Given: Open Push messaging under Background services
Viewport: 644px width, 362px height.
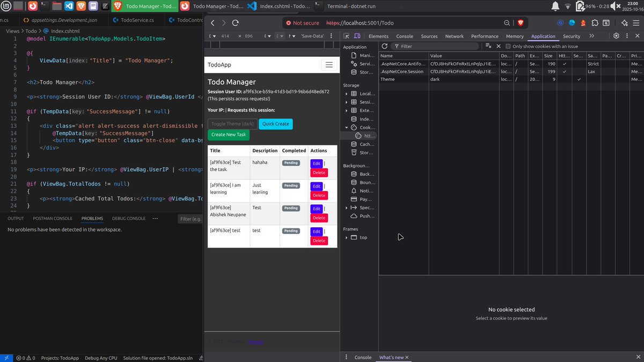Looking at the screenshot, I should tap(363, 216).
